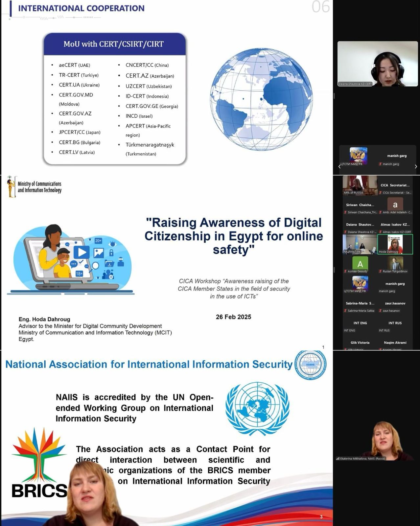Open Daiana Shautova KZ-CERT speaker video
The height and width of the screenshot is (526, 420).
tap(378, 64)
